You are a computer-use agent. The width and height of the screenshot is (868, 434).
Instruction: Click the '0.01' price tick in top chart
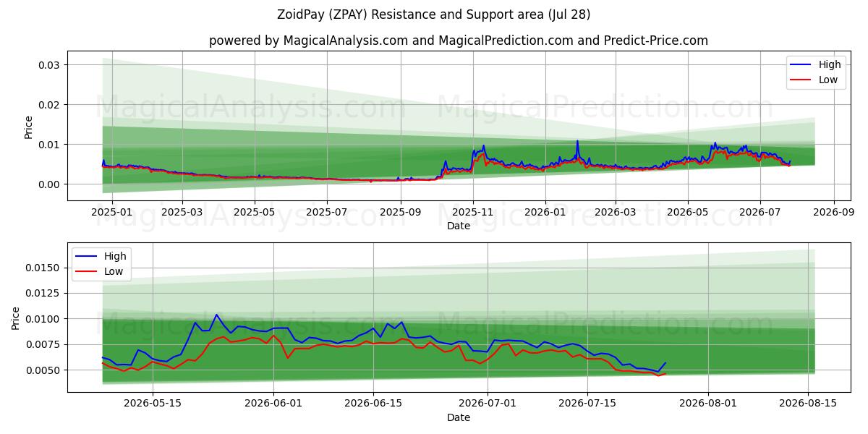pyautogui.click(x=51, y=145)
